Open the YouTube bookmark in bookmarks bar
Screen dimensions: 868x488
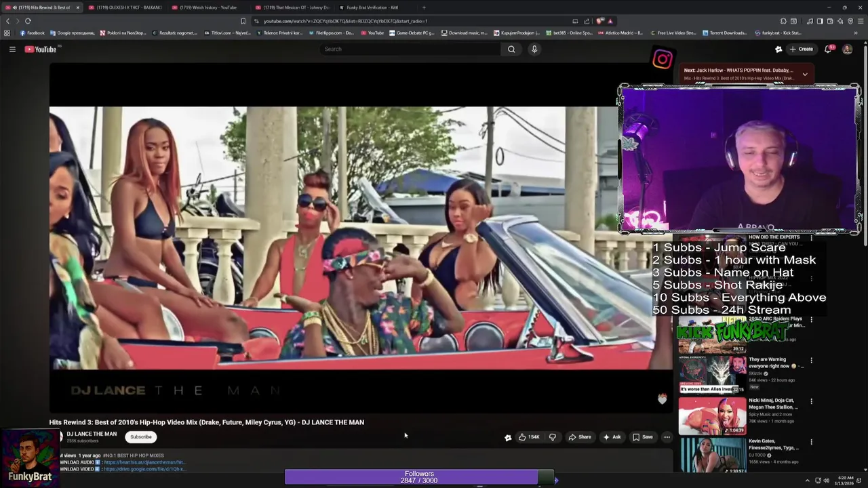[372, 33]
